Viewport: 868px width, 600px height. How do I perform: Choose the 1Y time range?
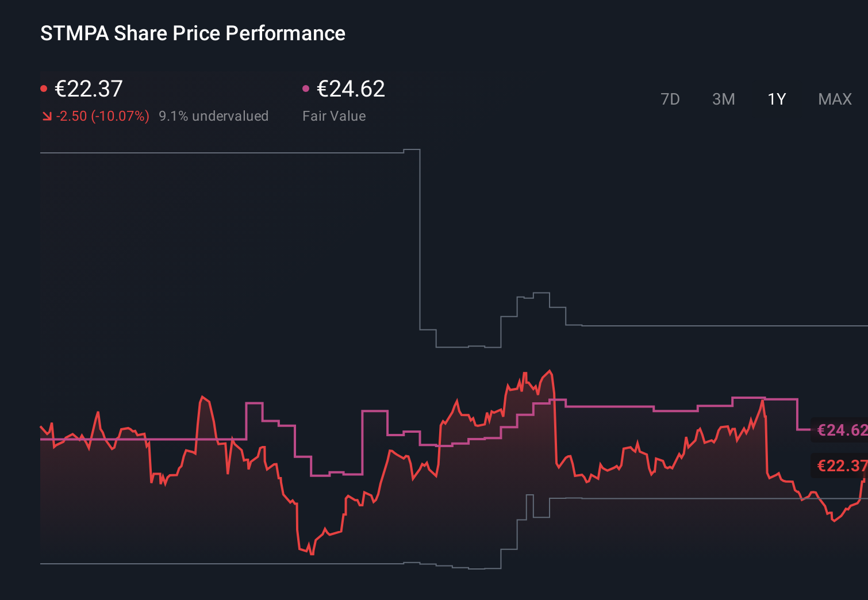coord(776,99)
